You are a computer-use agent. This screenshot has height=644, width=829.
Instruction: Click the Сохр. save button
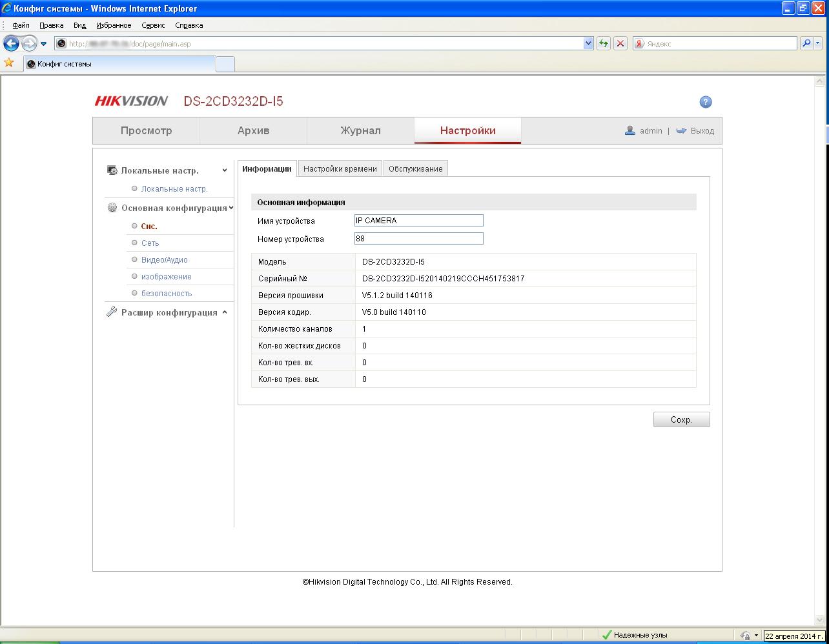681,419
